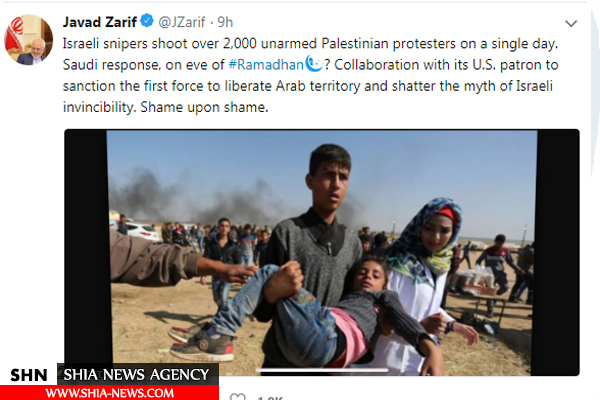This screenshot has height=400, width=600.
Task: Click the closing words 'Shame upon shame.'
Action: pos(204,107)
